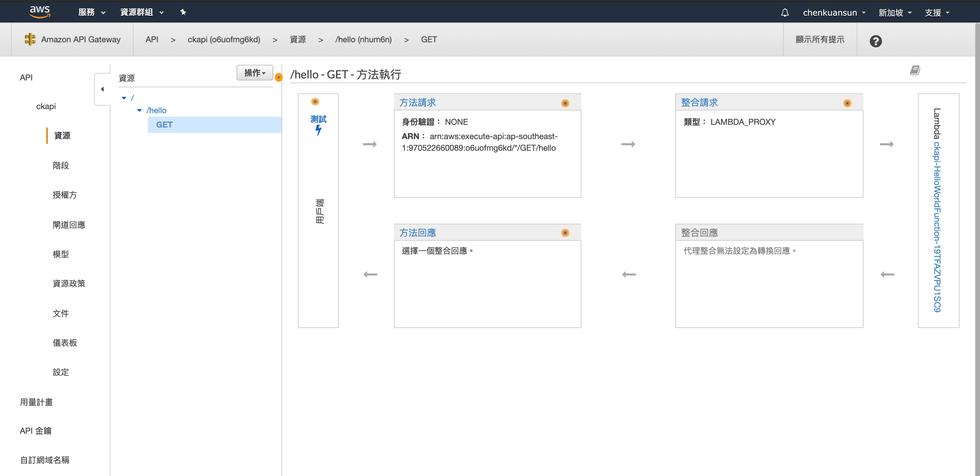Click the Amazon API Gateway title

click(x=81, y=39)
